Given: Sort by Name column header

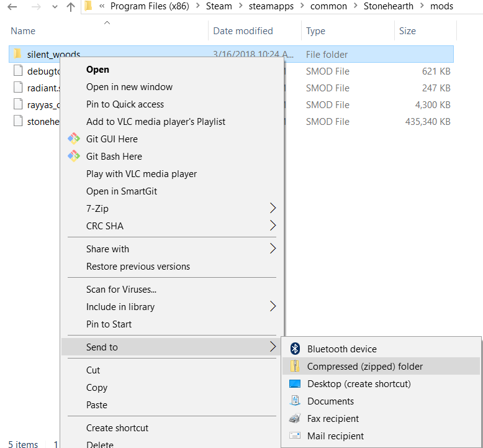Looking at the screenshot, I should 23,31.
